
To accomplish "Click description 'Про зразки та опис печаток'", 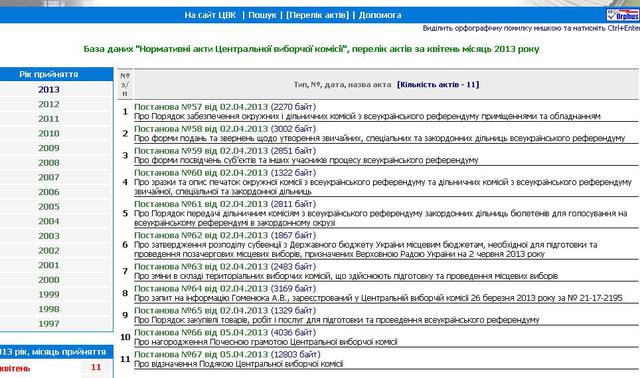I will point(383,187).
